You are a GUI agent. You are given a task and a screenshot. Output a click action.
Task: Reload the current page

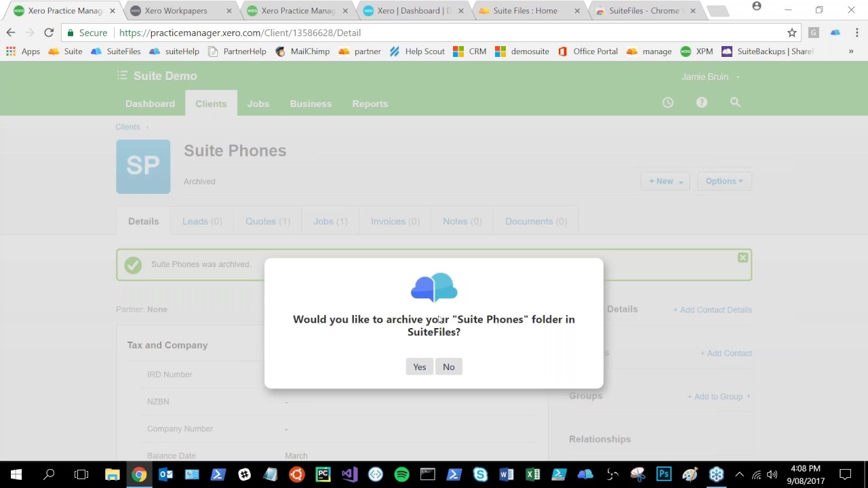click(49, 33)
